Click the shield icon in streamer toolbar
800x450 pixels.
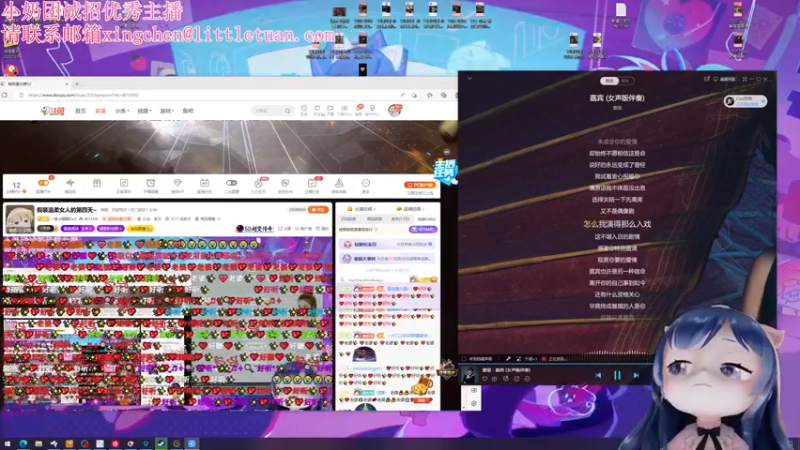click(x=285, y=183)
